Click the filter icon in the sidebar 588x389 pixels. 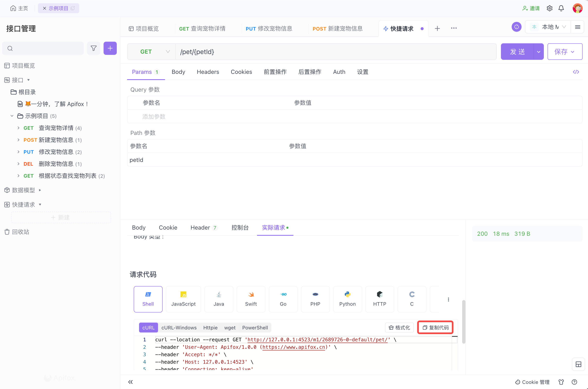point(93,48)
